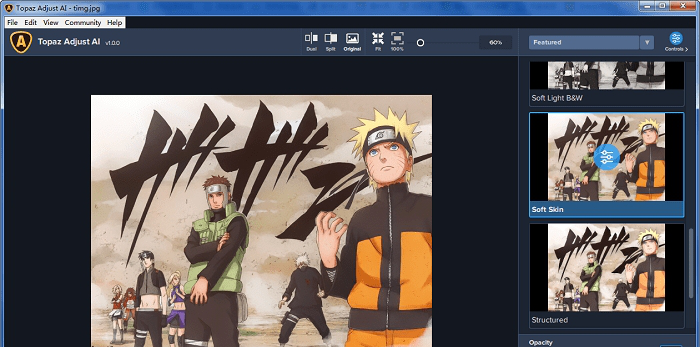Click the Soft Skin preset label
This screenshot has width=700, height=360.
[547, 209]
